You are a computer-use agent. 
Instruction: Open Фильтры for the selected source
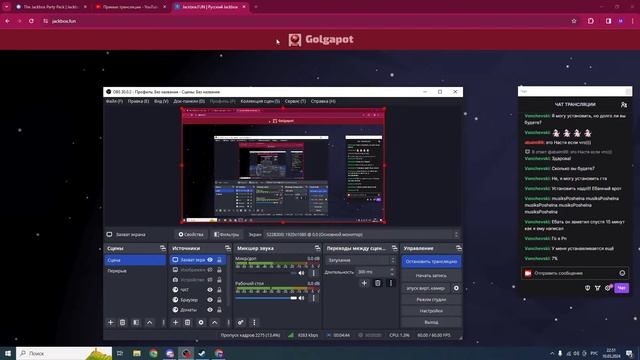tap(226, 235)
